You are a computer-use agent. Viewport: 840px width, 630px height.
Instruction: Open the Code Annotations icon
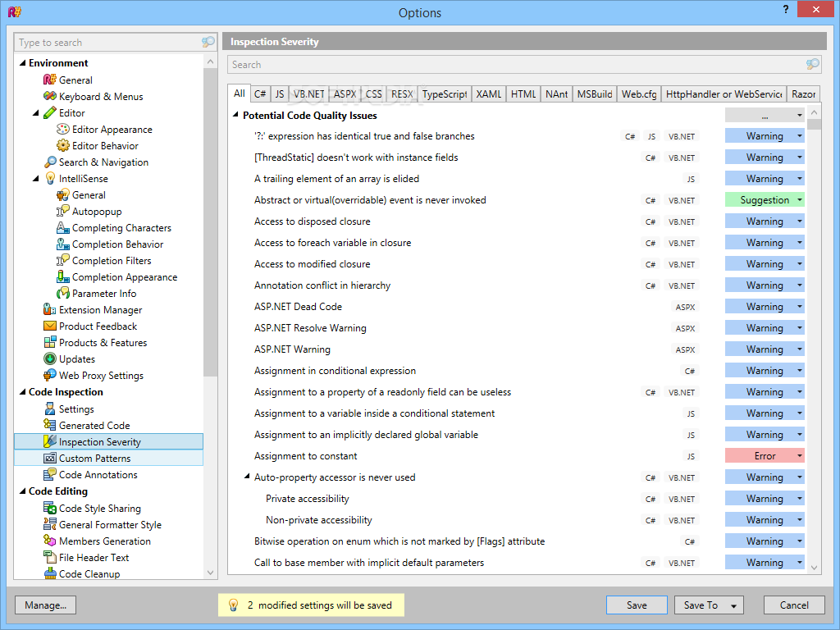(x=49, y=475)
